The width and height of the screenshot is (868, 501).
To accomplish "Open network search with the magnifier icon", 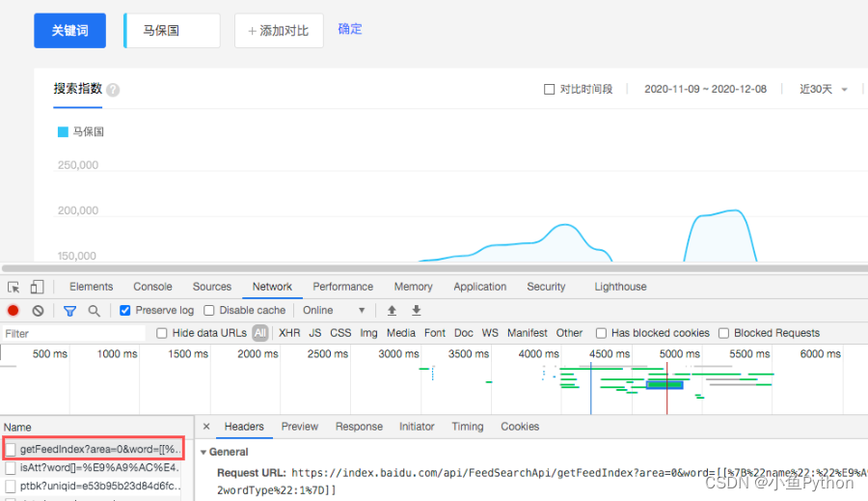I will 95,311.
